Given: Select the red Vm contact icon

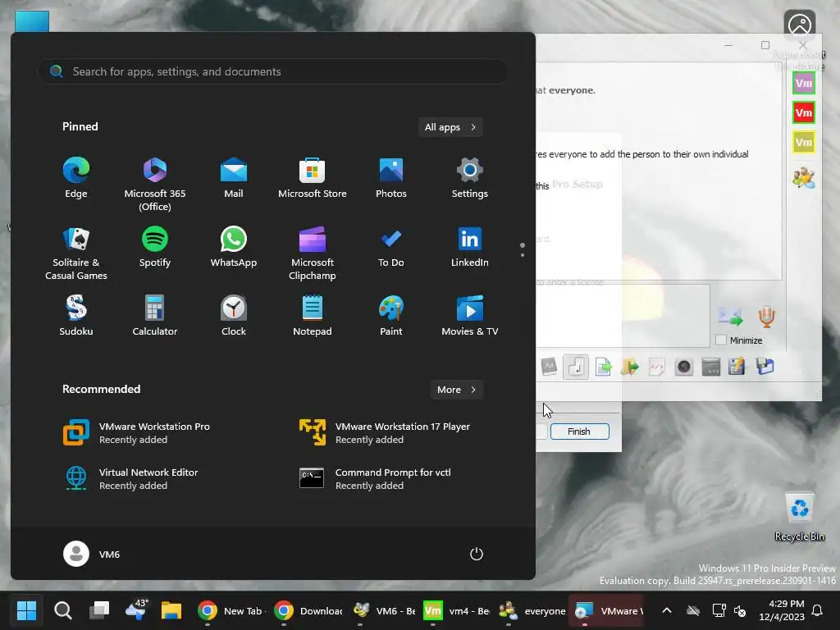Looking at the screenshot, I should (804, 112).
